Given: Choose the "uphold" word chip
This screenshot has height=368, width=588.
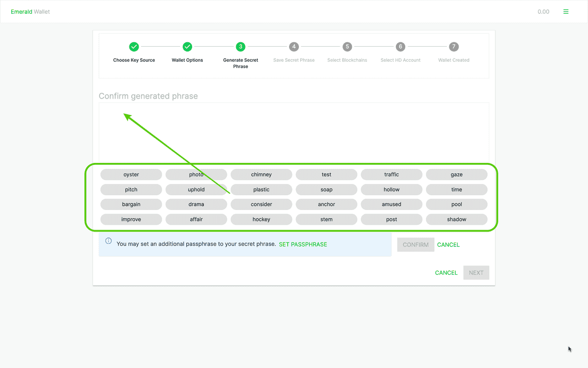Looking at the screenshot, I should coord(196,189).
